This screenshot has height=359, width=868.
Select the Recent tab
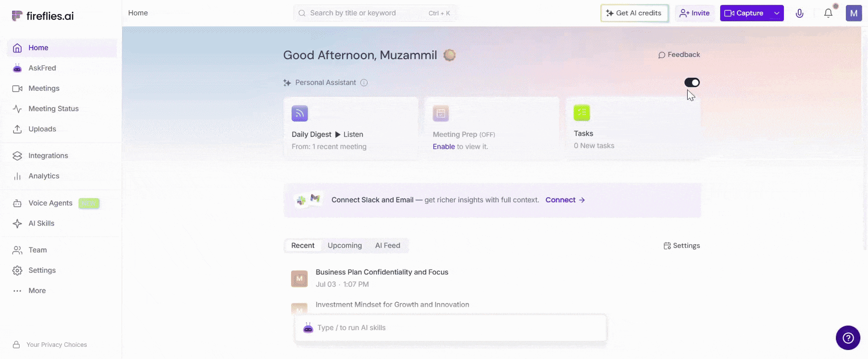tap(303, 246)
